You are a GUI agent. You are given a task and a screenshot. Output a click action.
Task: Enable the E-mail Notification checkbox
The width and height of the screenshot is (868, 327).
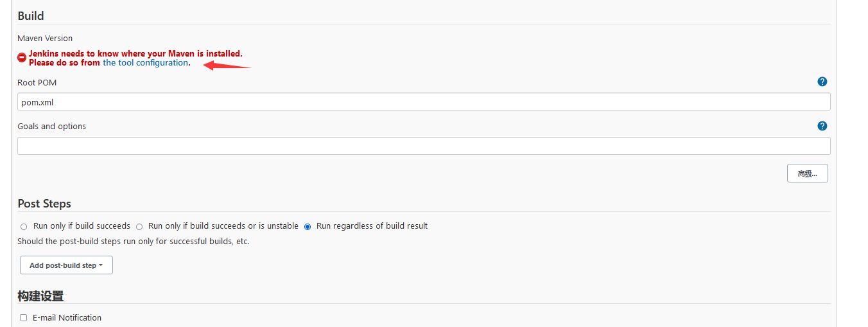tap(24, 318)
